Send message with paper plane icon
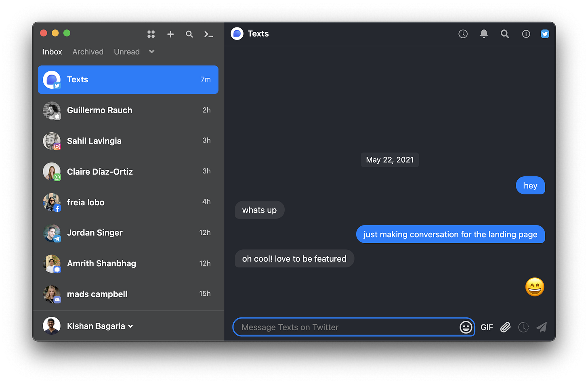 [x=542, y=327]
